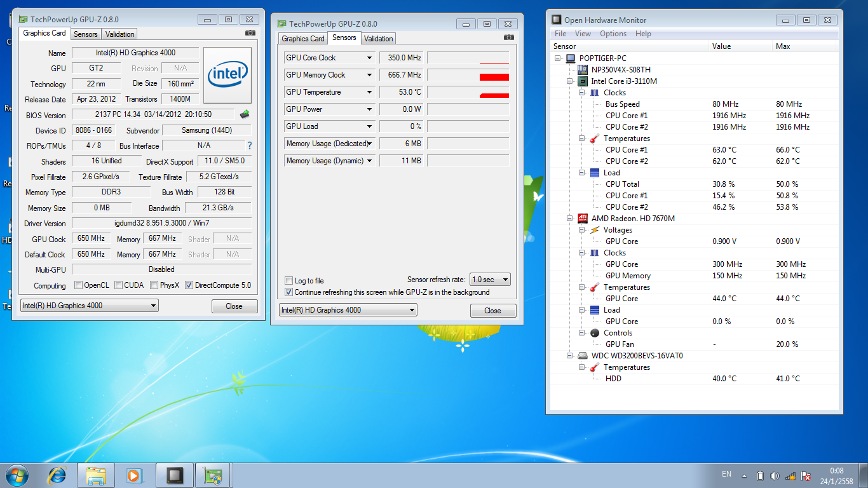This screenshot has height=488, width=868.
Task: Click the network signal tray icon
Action: pyautogui.click(x=790, y=476)
